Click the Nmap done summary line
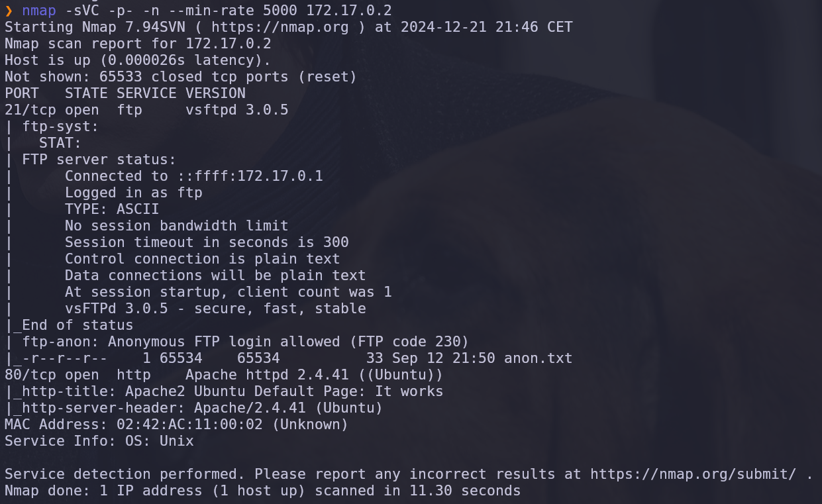 coord(263,491)
